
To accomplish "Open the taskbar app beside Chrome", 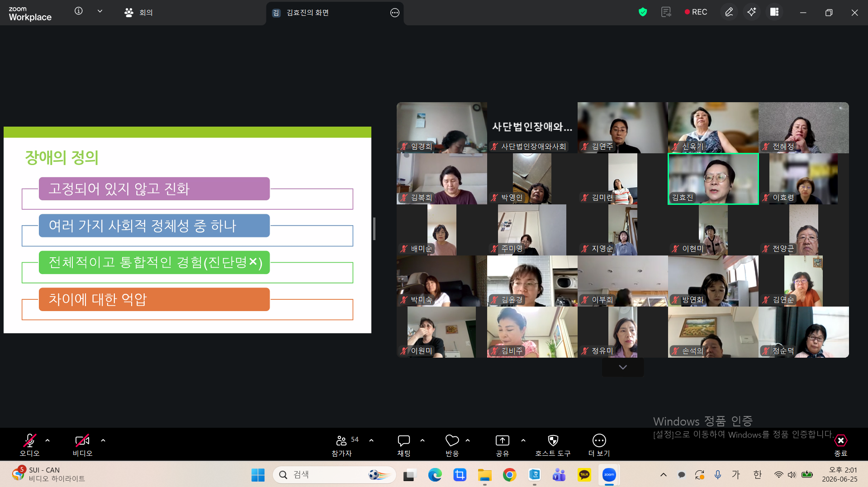I will (x=534, y=475).
